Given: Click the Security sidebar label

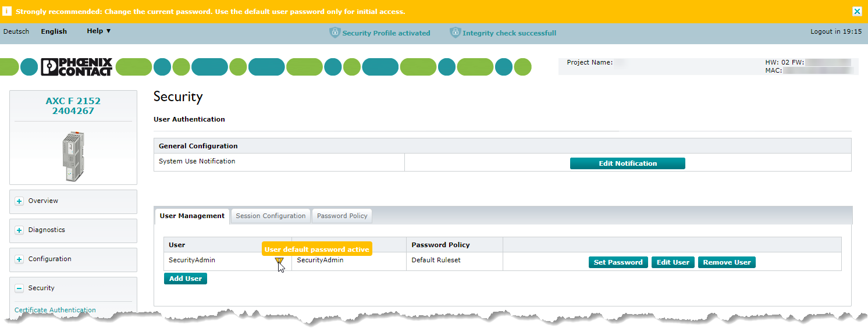Looking at the screenshot, I should [x=41, y=288].
